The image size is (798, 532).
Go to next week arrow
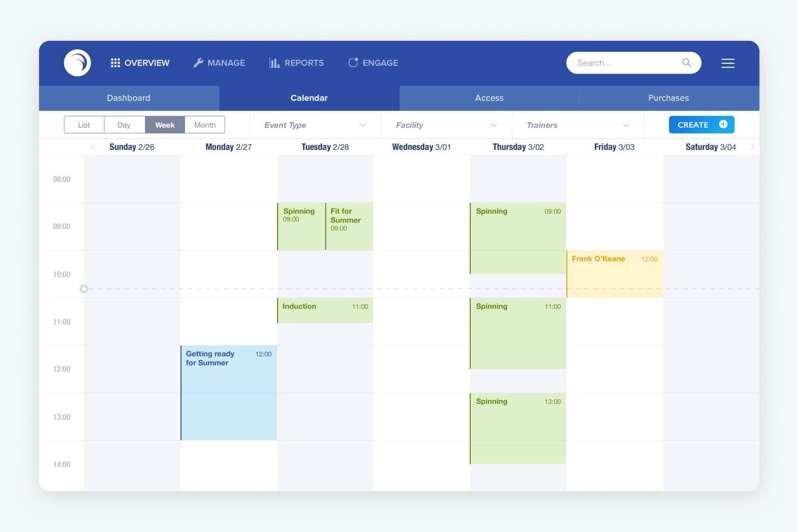752,147
